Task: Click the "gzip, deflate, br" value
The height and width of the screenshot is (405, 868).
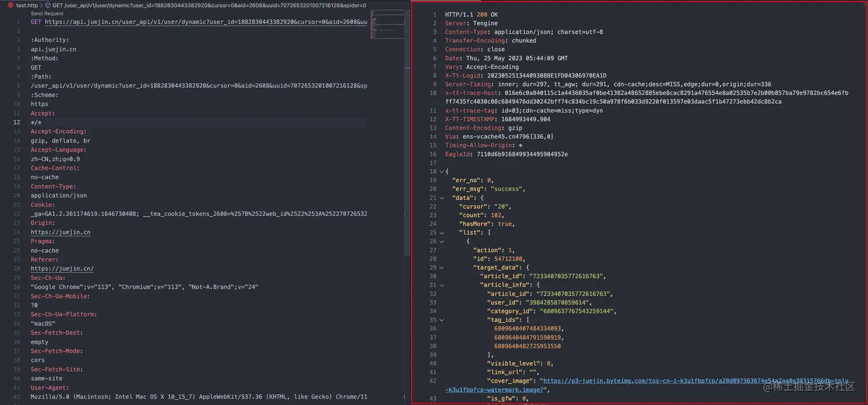Action: click(x=60, y=141)
